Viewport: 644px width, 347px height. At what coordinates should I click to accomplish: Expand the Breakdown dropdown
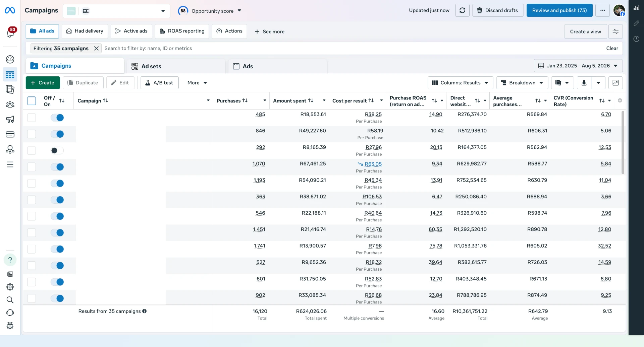click(x=522, y=83)
